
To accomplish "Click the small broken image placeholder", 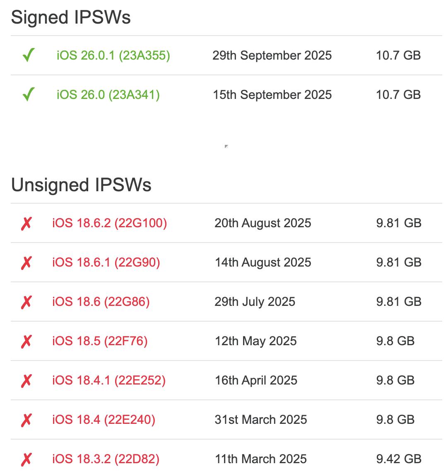I will click(226, 146).
